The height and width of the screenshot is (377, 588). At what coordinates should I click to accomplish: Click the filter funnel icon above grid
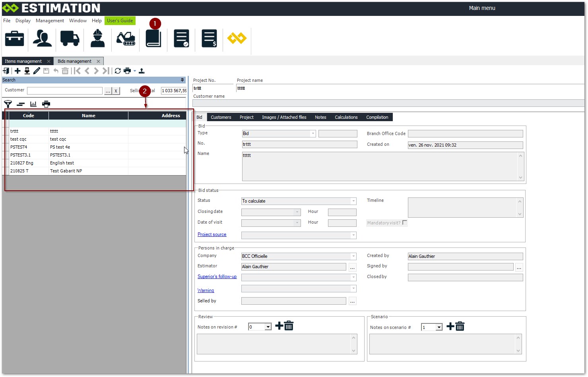tap(8, 104)
